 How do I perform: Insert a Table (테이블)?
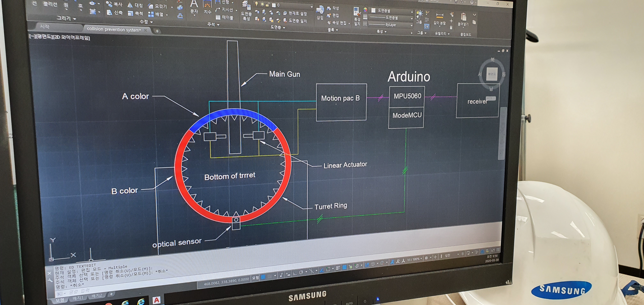coord(225,17)
